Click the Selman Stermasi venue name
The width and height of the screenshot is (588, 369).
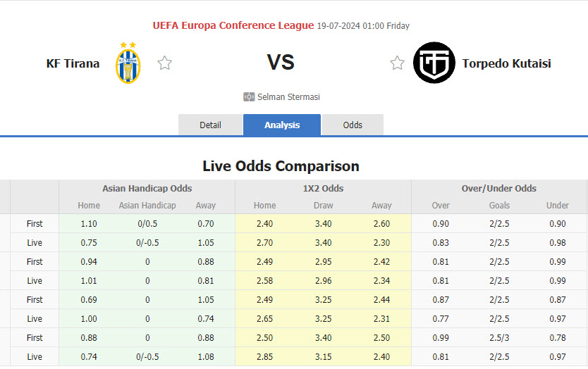pyautogui.click(x=288, y=97)
